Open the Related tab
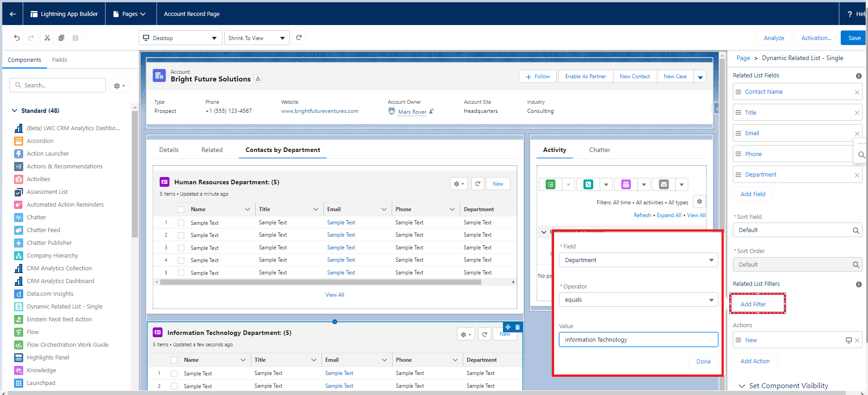Viewport: 868px width, 395px height. pyautogui.click(x=212, y=150)
